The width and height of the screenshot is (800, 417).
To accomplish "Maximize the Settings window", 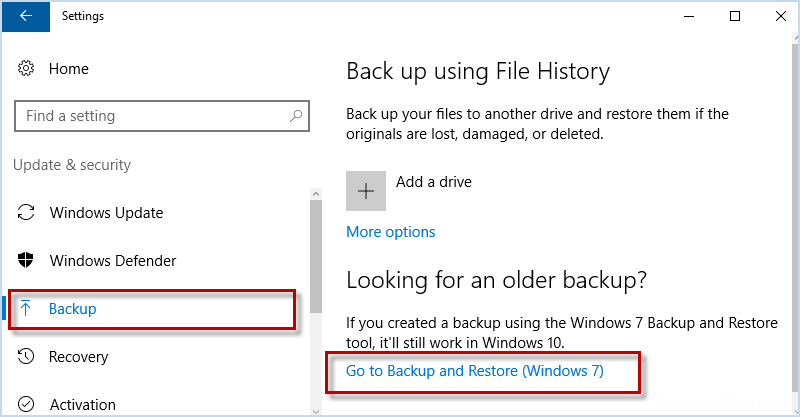I will pyautogui.click(x=735, y=16).
